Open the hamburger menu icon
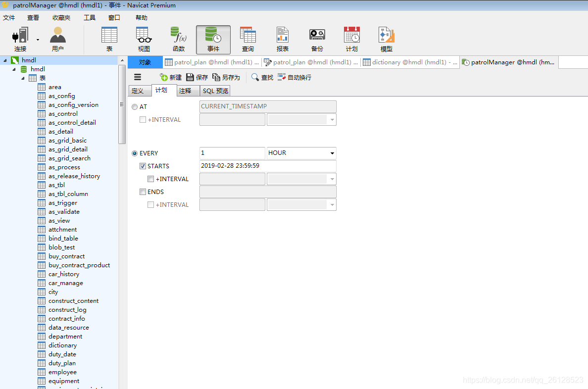The height and width of the screenshot is (389, 588). [x=138, y=77]
